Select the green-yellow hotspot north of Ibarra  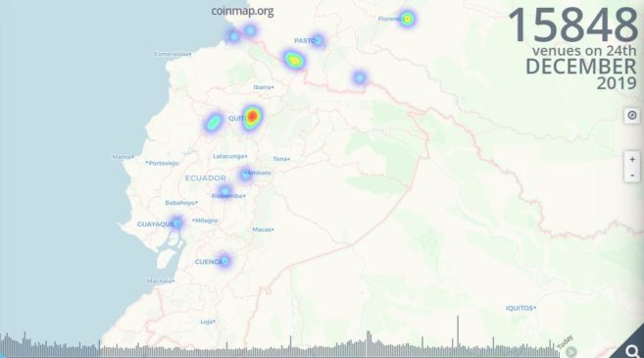pos(294,61)
